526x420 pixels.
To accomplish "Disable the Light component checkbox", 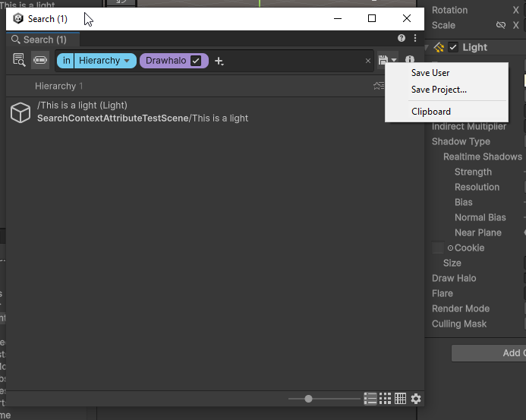I will tap(453, 47).
